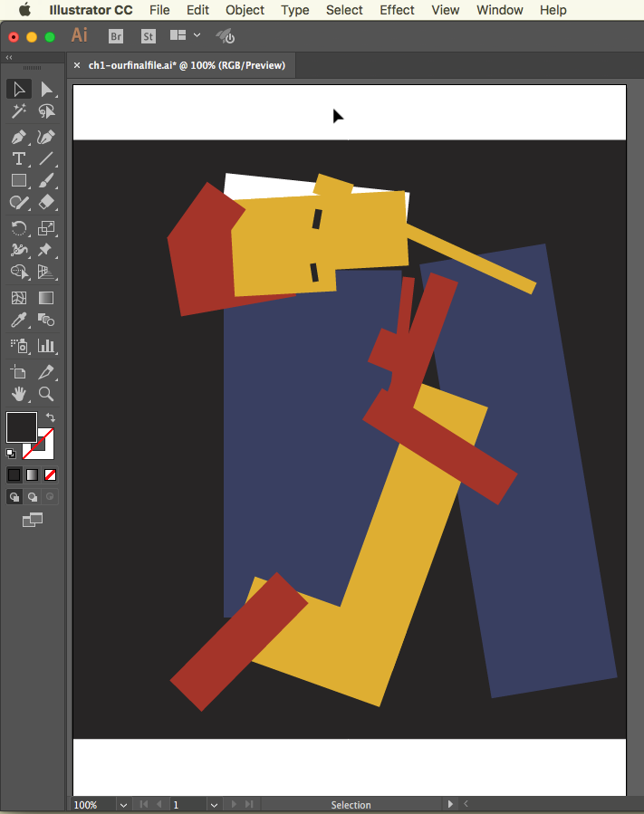
Task: Open Adobe Bridge with Br icon
Action: tap(116, 36)
